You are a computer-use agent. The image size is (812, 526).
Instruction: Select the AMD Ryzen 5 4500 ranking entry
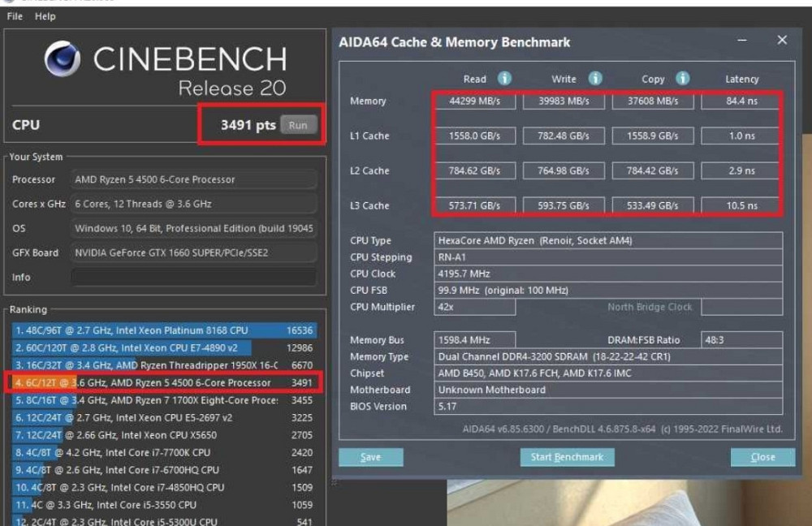click(x=162, y=382)
